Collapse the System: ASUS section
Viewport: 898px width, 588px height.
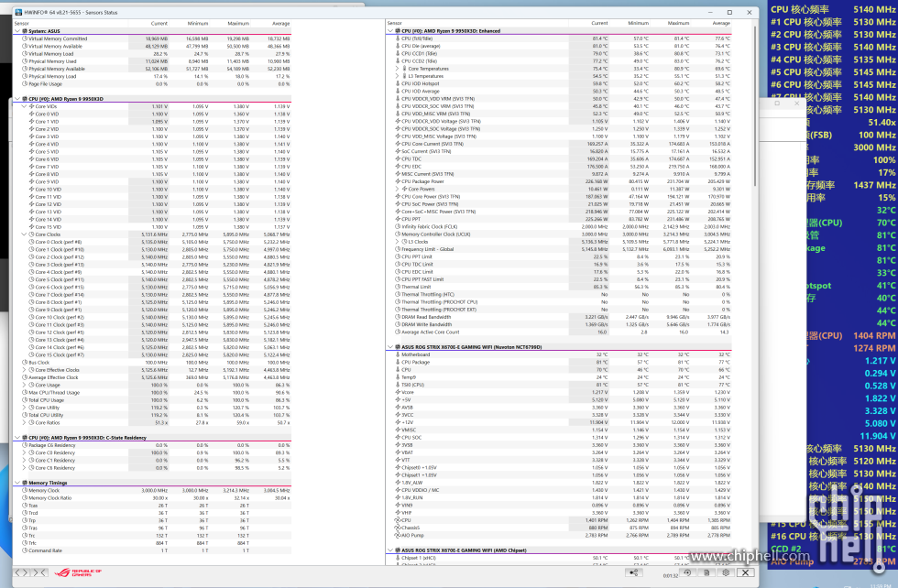pos(17,31)
